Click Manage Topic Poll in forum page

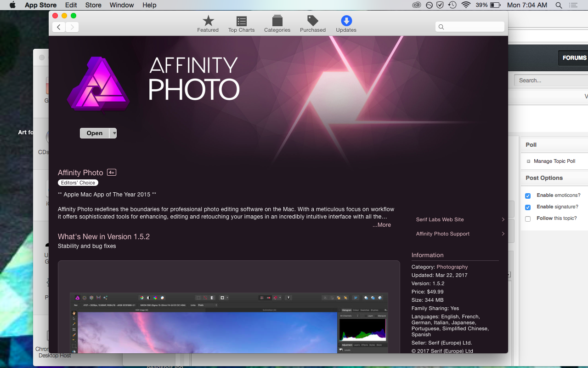(x=554, y=161)
